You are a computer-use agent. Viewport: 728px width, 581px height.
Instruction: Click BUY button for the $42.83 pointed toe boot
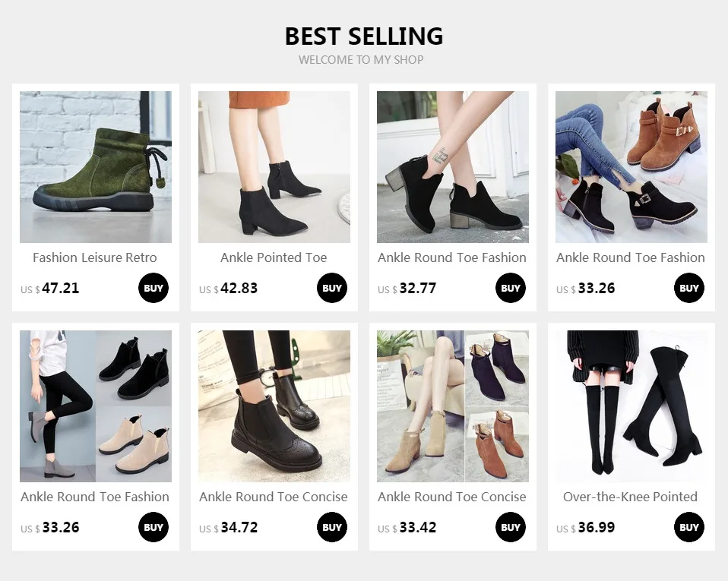click(x=332, y=288)
